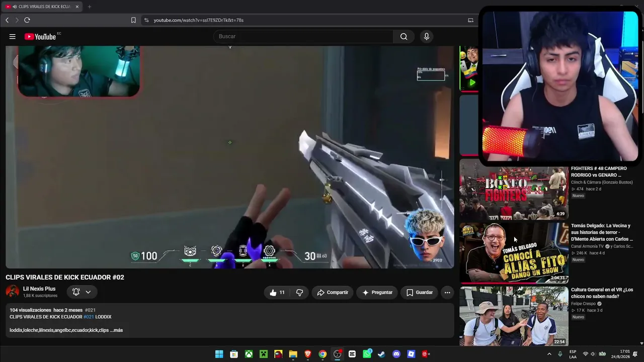Screen dimensions: 644x362
Task: Save the video with Guardar
Action: click(x=419, y=293)
